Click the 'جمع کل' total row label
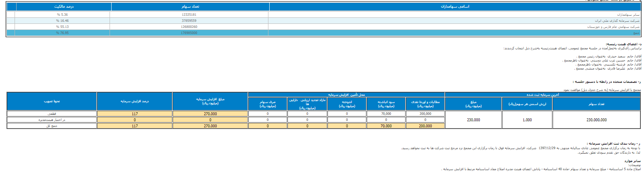The image size is (644, 175). pyautogui.click(x=52, y=126)
